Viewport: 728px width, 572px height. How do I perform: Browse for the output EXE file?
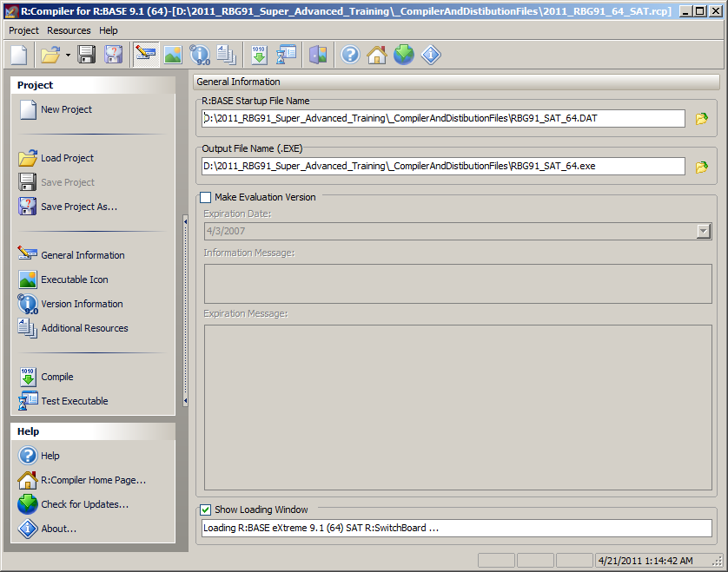click(702, 167)
